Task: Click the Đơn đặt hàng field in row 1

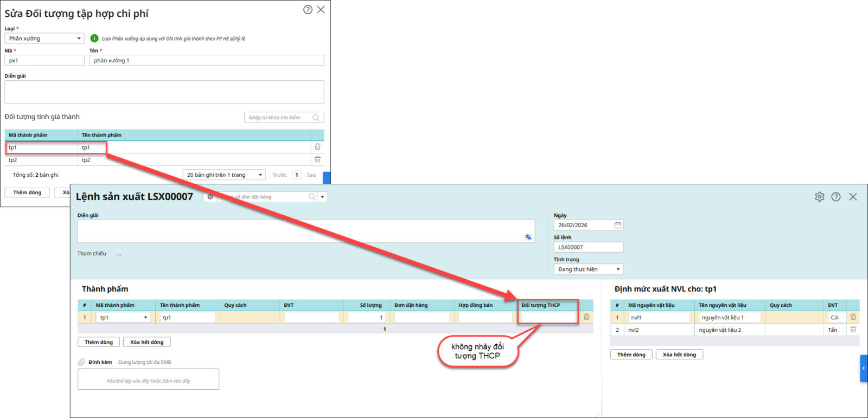Action: coord(422,318)
